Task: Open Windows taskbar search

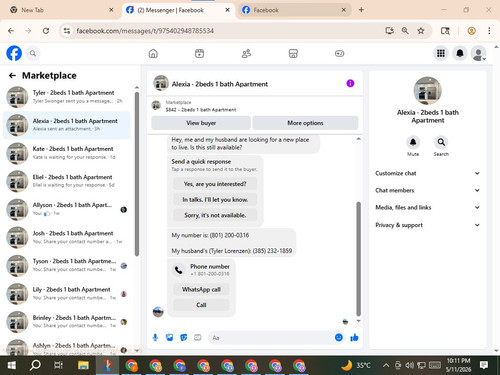Action: [35, 365]
